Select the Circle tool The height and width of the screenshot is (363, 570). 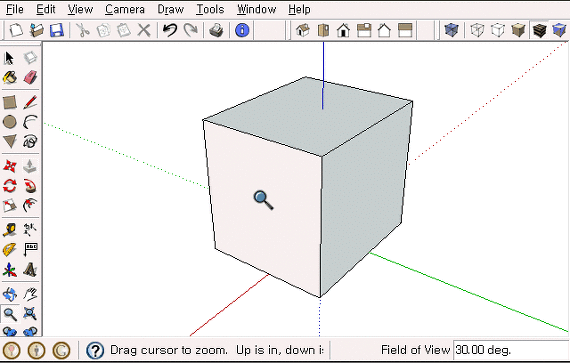tap(10, 122)
